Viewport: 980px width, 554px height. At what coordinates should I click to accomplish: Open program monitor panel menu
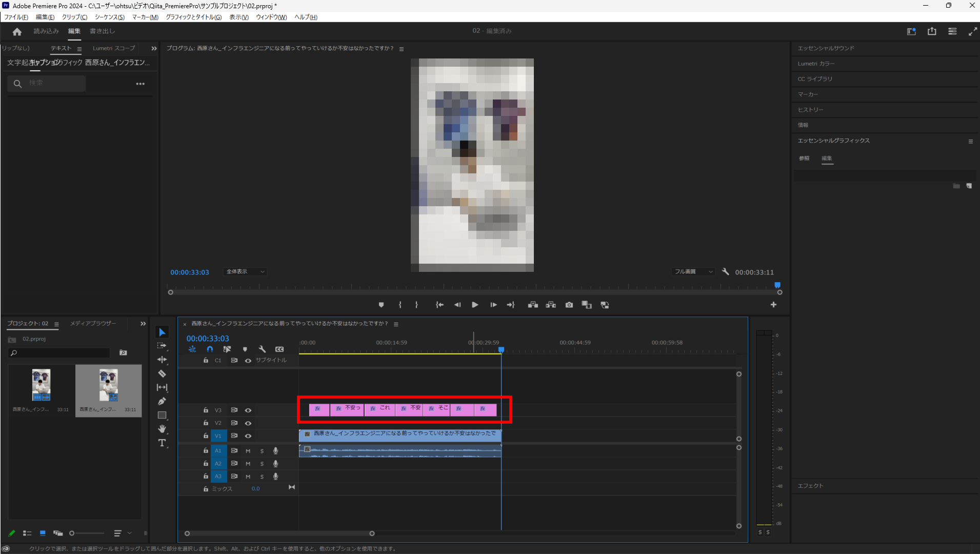click(402, 49)
